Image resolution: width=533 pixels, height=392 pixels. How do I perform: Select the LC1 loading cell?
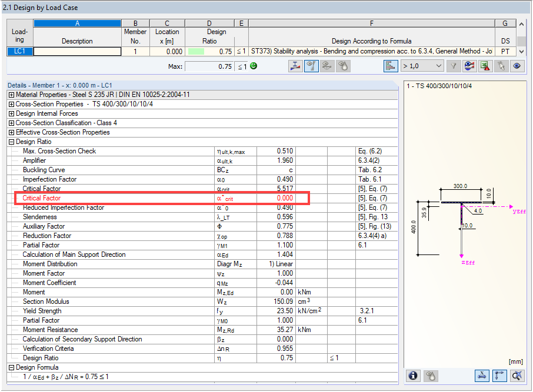20,51
